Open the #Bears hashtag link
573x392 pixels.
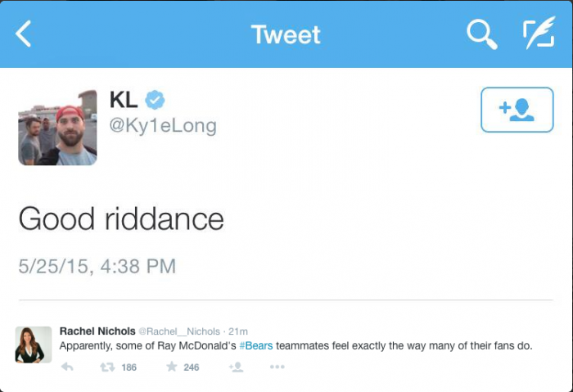tap(255, 346)
